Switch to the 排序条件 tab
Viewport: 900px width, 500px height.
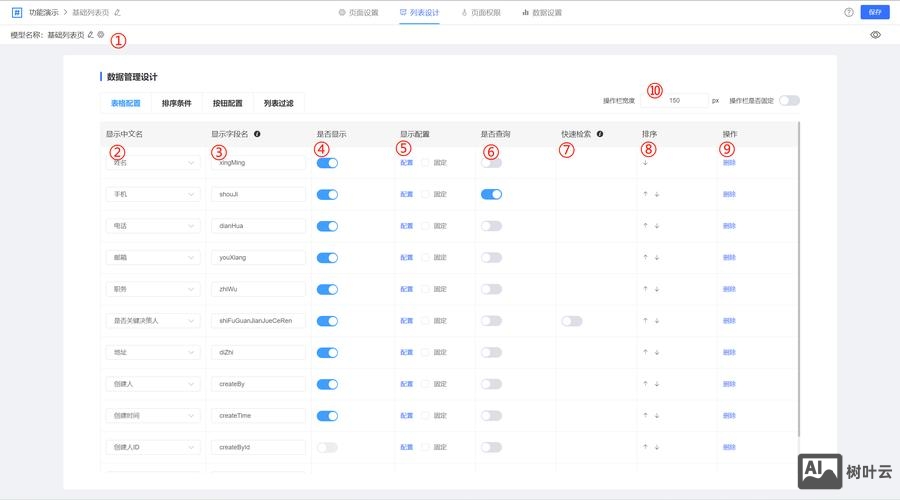click(x=176, y=103)
